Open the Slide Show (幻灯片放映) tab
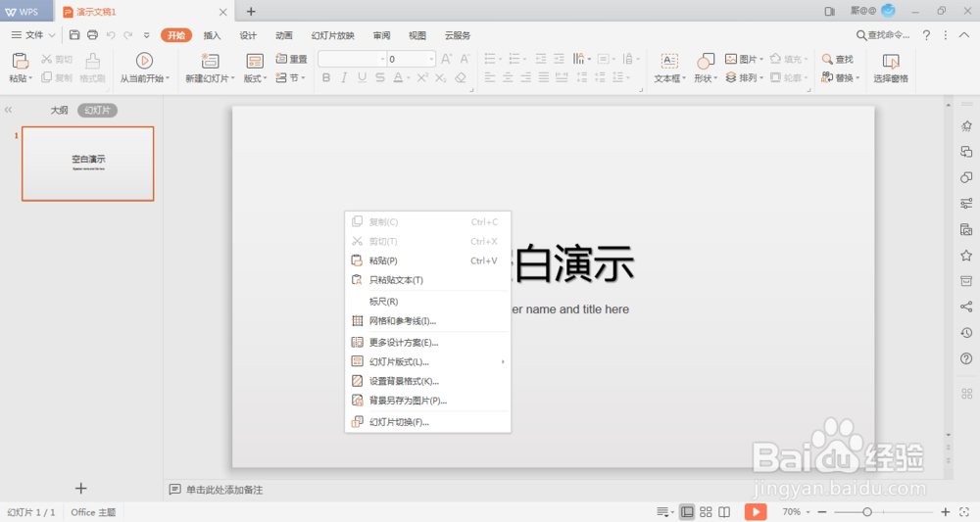Screen dimensions: 980x522 tap(332, 35)
